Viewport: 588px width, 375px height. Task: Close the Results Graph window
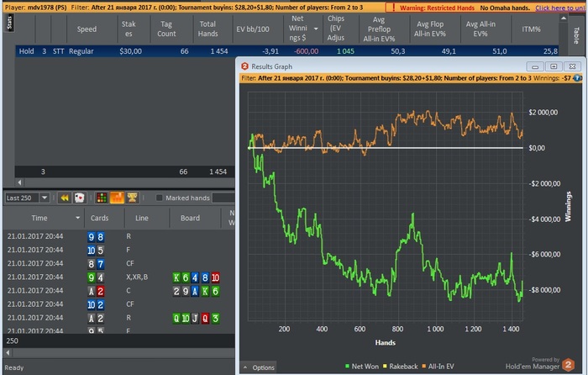point(572,66)
